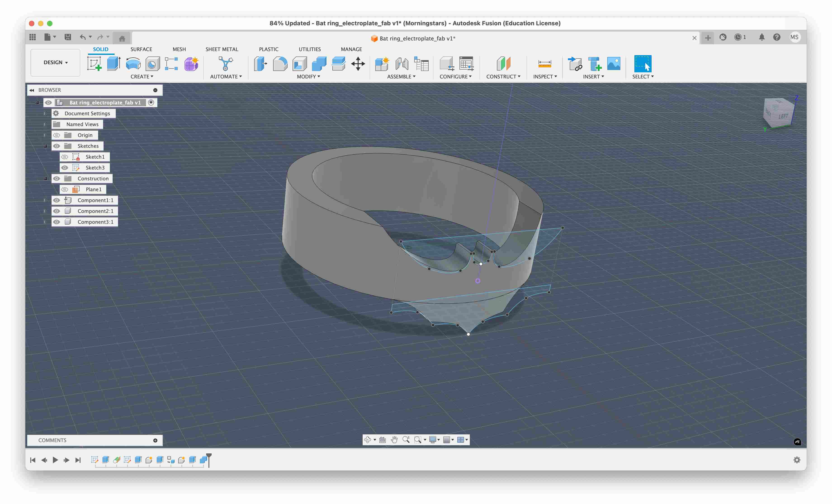The width and height of the screenshot is (832, 504).
Task: Select the Fillet tool
Action: tap(280, 64)
